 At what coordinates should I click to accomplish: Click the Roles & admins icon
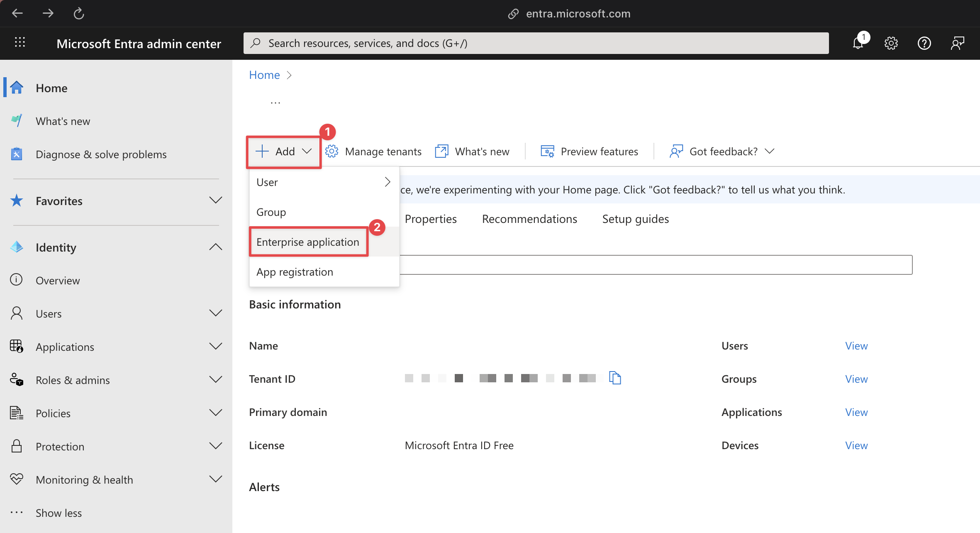click(17, 379)
